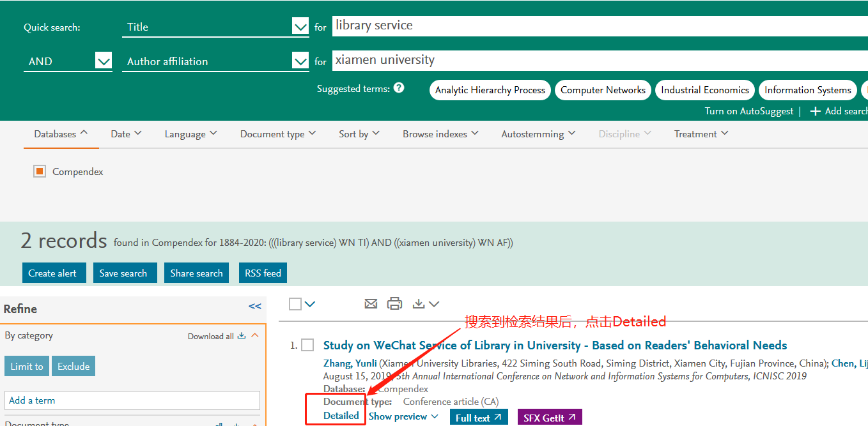
Task: Open the Author affiliation field dropdown
Action: pos(300,61)
